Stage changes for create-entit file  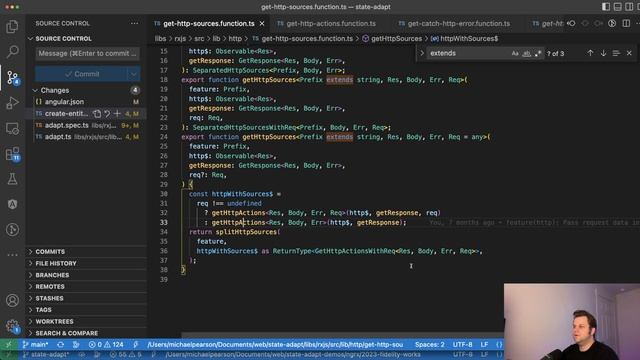(x=117, y=114)
